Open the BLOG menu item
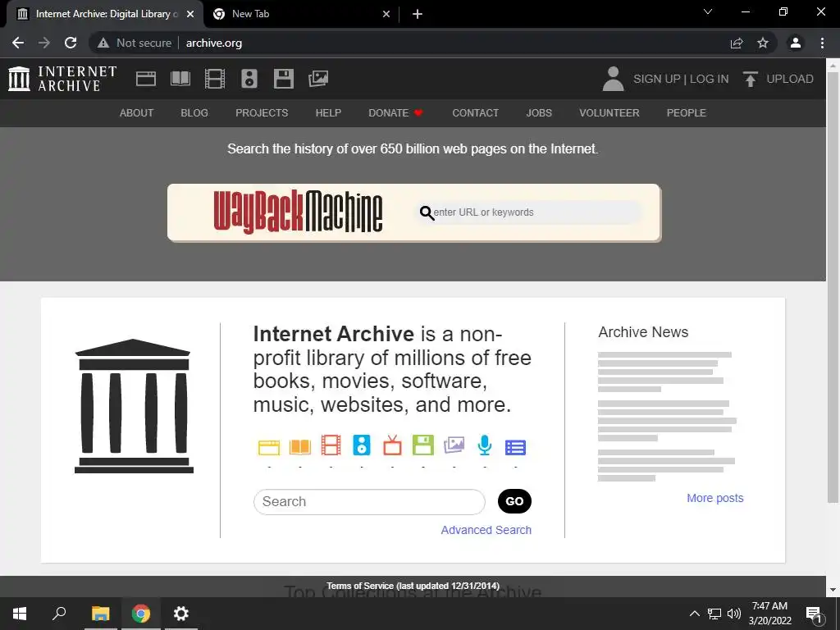 (194, 113)
